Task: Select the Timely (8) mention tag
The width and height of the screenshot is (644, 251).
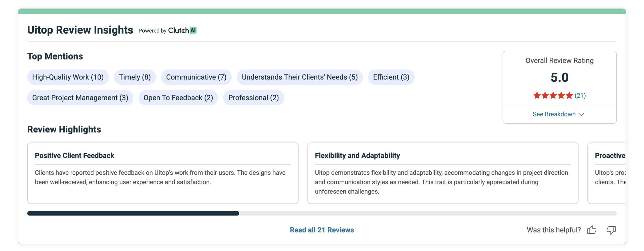Action: pyautogui.click(x=135, y=77)
